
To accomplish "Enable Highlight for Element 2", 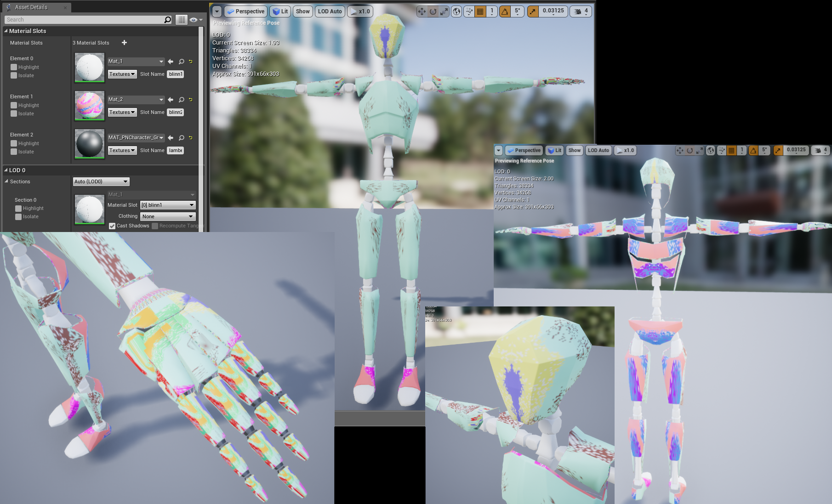I will [14, 143].
